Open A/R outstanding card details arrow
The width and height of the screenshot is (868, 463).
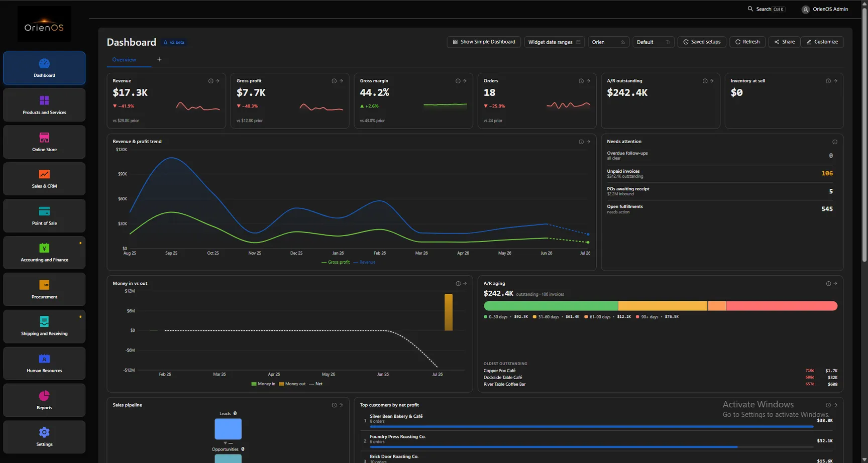(712, 81)
